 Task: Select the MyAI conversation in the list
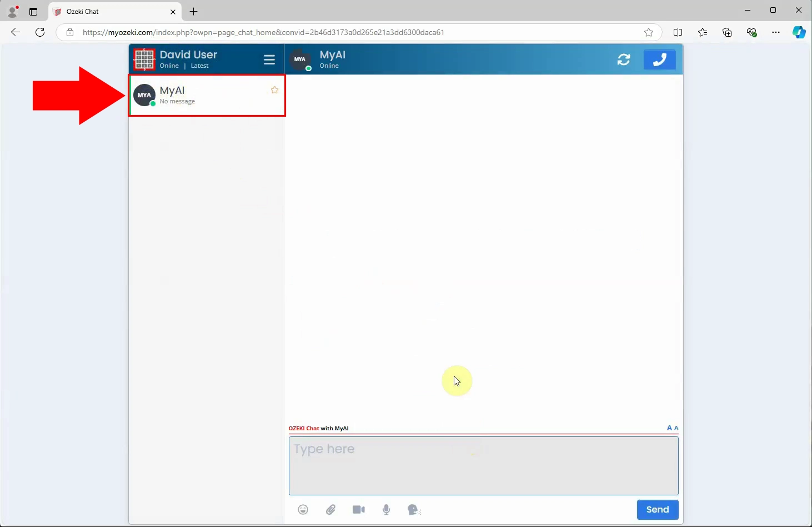click(207, 96)
